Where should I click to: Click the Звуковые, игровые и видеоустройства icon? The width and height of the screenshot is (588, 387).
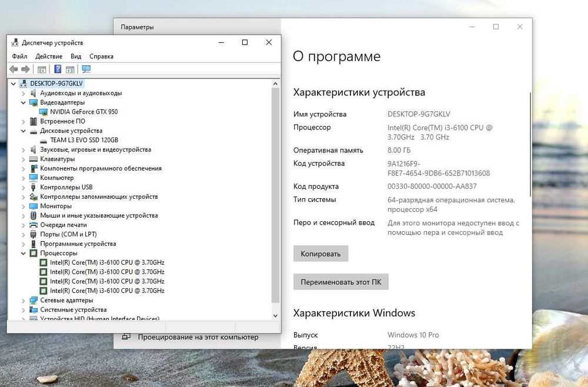[x=34, y=149]
